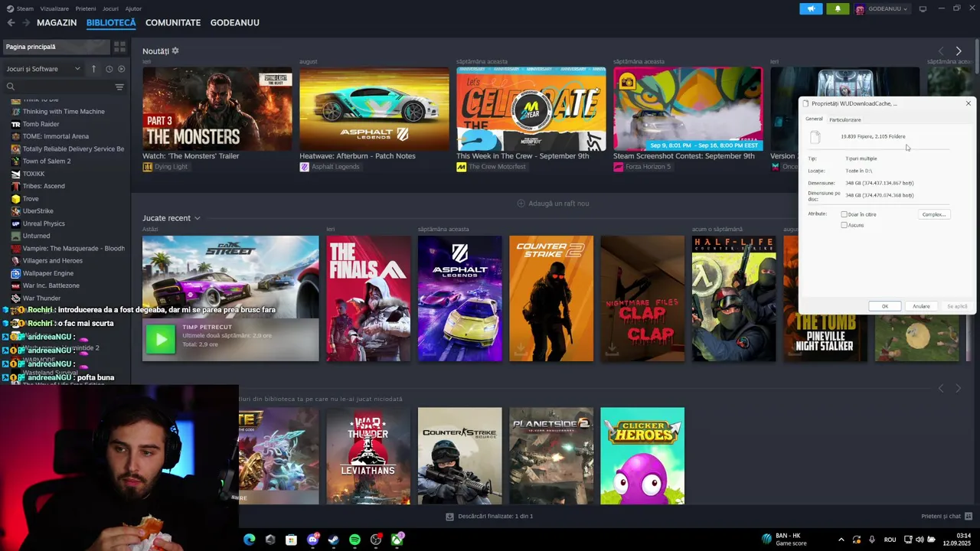Go forward with the Steam forward arrow
Screen dimensions: 980x551
point(26,23)
